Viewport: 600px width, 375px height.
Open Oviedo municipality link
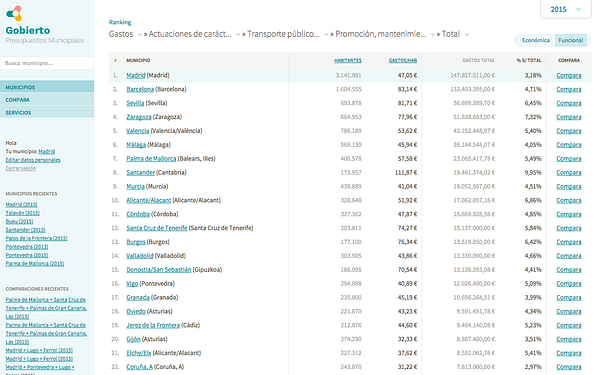click(136, 311)
